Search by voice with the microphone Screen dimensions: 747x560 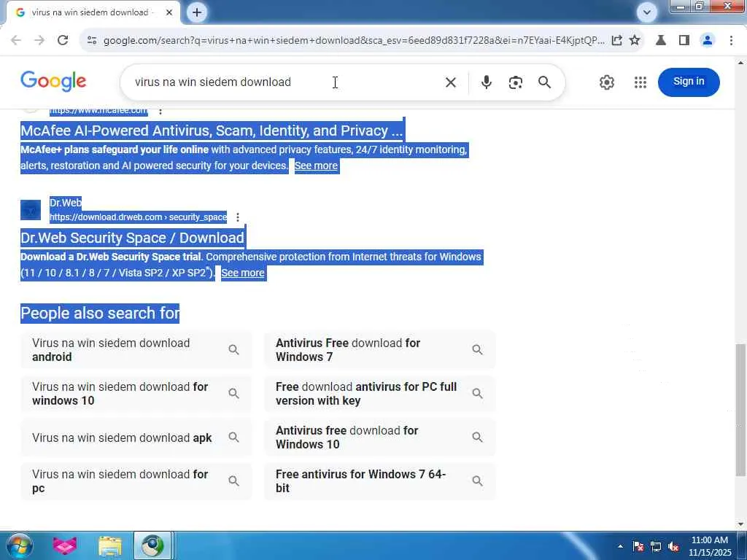point(487,82)
